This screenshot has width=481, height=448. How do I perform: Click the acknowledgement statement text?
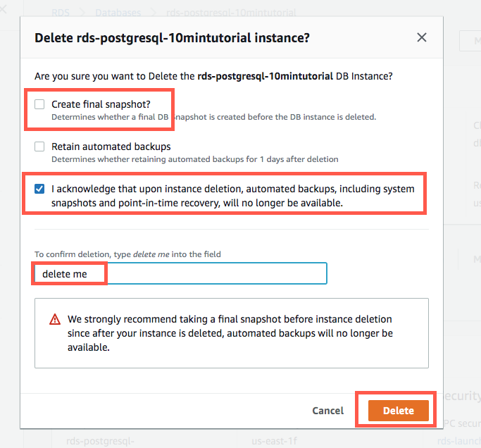(x=232, y=195)
